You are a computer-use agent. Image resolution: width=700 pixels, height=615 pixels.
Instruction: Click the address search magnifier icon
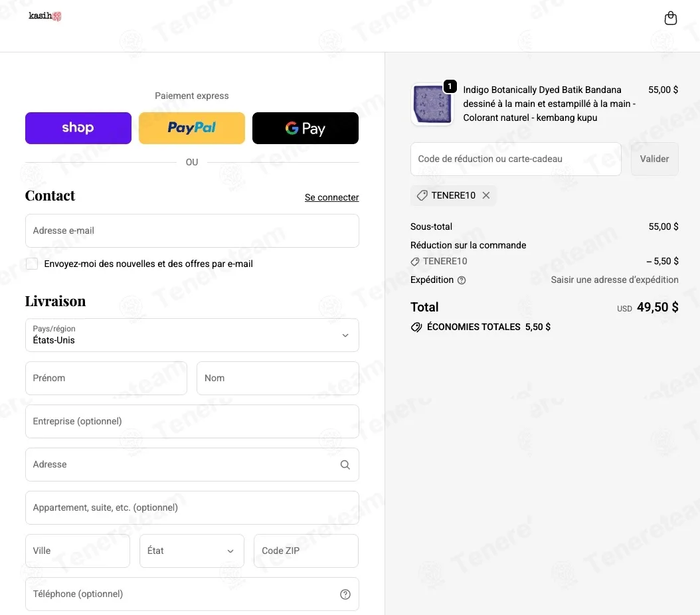[345, 465]
